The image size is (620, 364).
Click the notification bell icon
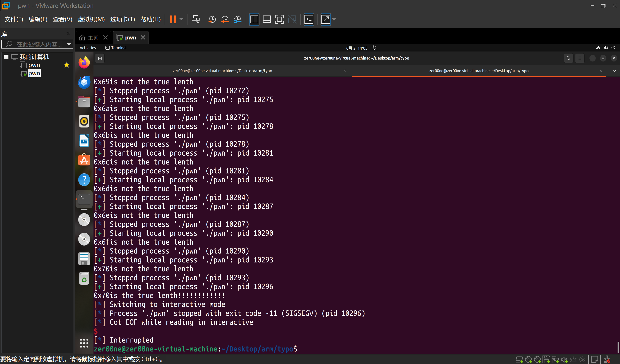coord(374,48)
